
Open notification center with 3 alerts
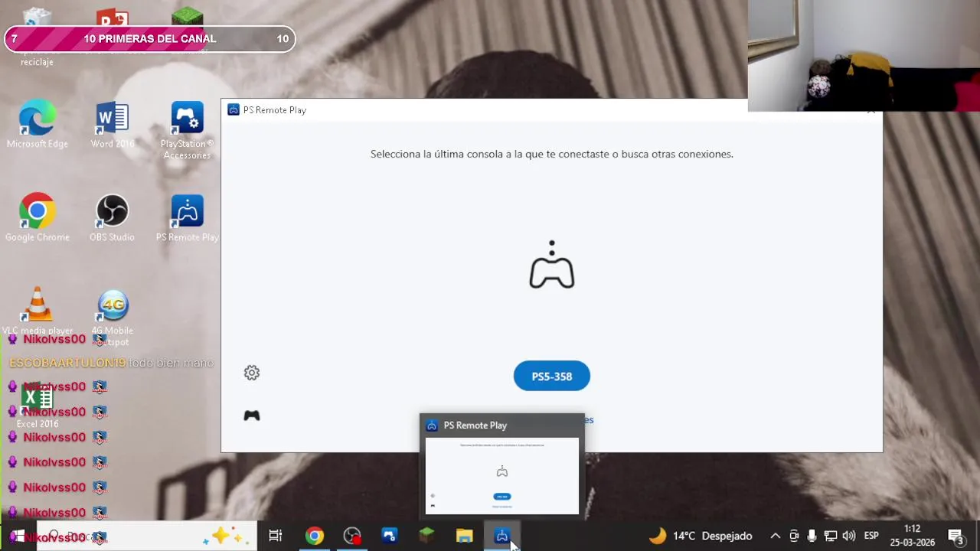point(955,536)
